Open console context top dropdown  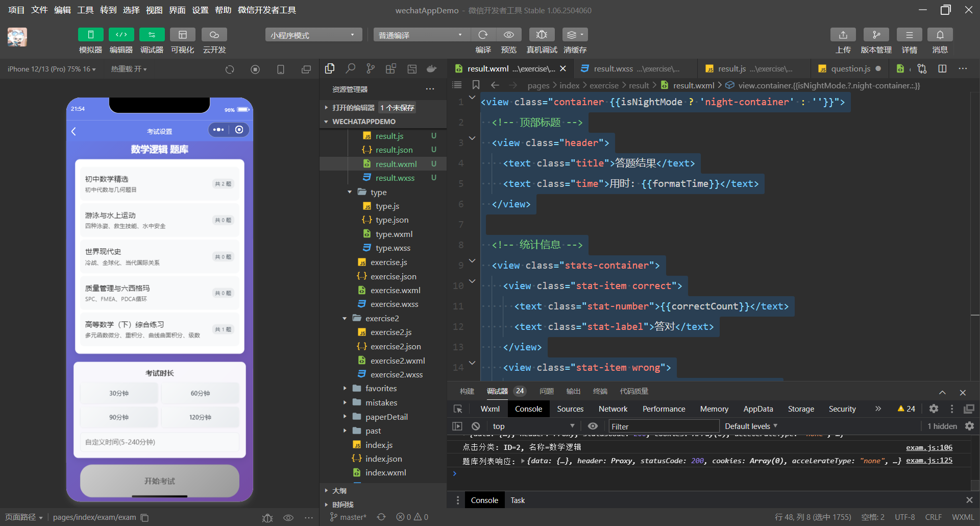pyautogui.click(x=533, y=426)
